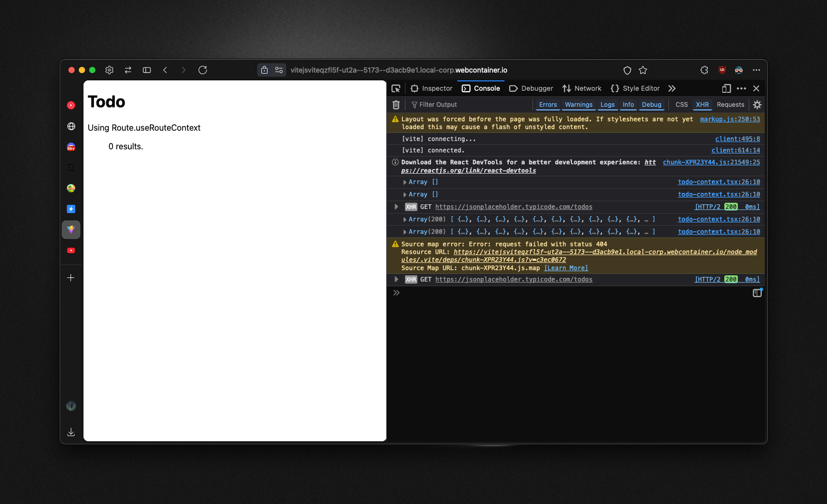Open markup.js:250:53 source link

pyautogui.click(x=730, y=119)
